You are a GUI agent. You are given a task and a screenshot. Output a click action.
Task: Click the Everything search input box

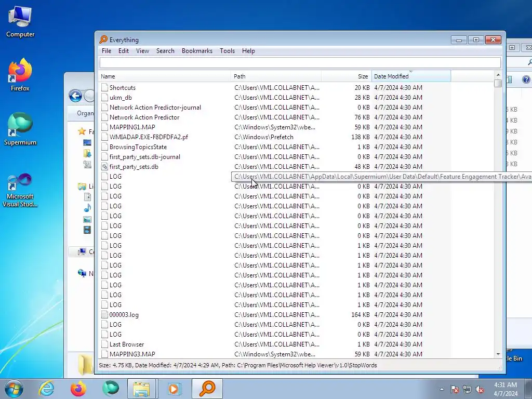point(300,62)
